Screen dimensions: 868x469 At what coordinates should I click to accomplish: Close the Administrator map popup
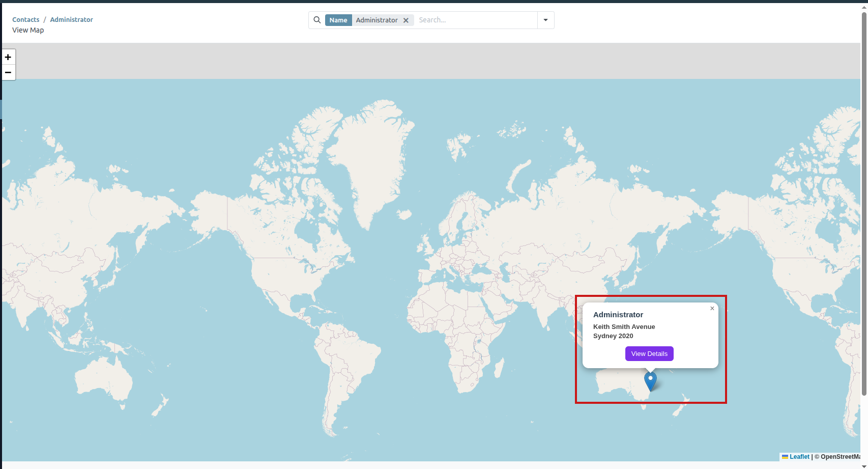coord(712,309)
